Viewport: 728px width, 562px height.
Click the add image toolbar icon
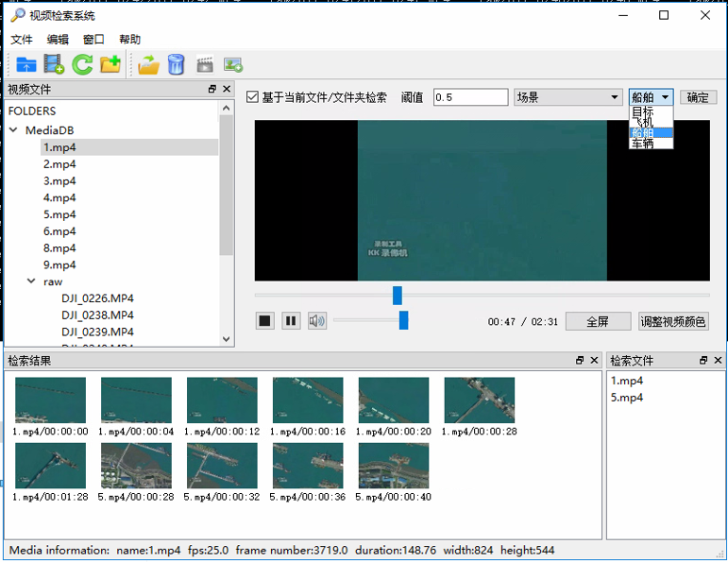pos(232,64)
